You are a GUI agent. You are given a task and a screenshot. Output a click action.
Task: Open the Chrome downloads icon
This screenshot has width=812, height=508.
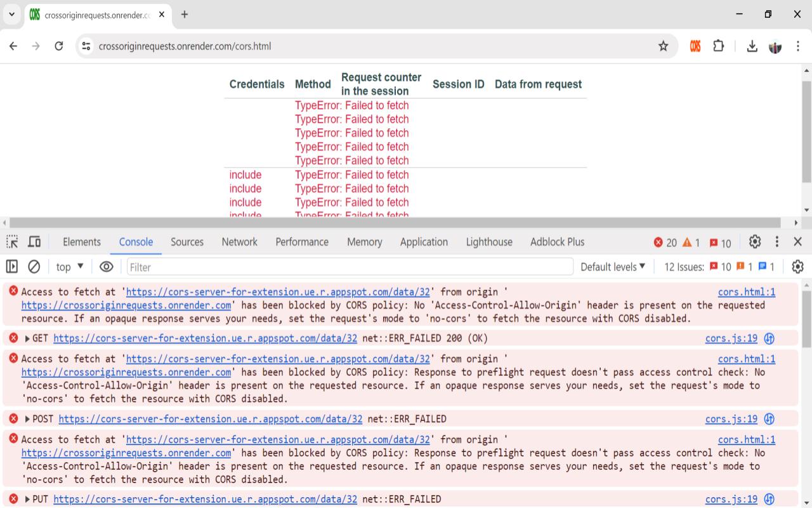click(752, 46)
